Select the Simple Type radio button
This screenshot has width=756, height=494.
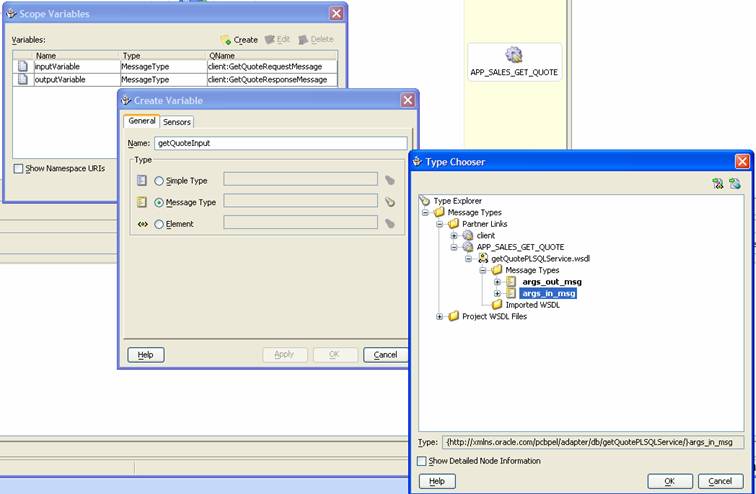click(x=159, y=180)
